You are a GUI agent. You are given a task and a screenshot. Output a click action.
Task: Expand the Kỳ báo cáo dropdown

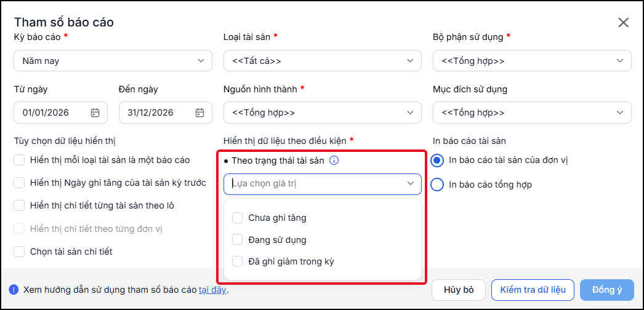pos(113,61)
